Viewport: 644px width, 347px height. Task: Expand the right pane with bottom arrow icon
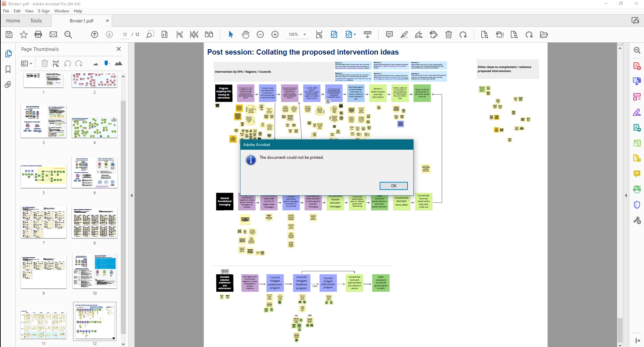click(637, 341)
